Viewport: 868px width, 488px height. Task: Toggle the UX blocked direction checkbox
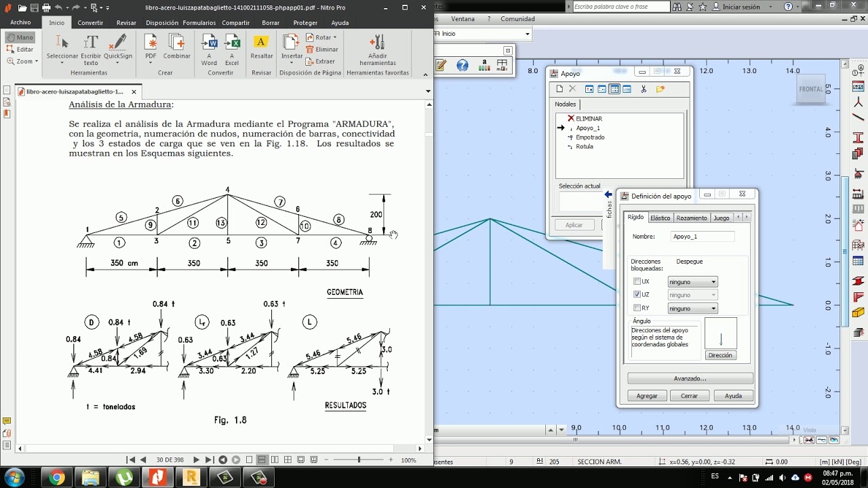(637, 281)
